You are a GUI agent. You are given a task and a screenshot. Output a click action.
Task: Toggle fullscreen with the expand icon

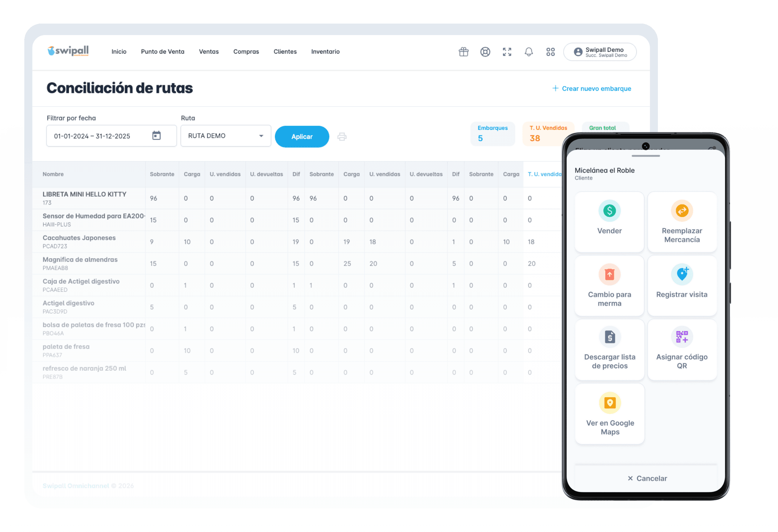coord(507,52)
